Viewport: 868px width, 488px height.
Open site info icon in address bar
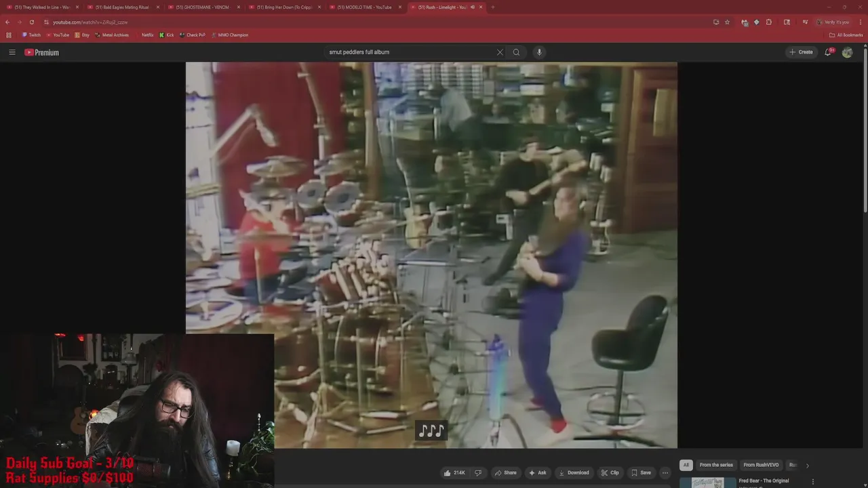46,22
